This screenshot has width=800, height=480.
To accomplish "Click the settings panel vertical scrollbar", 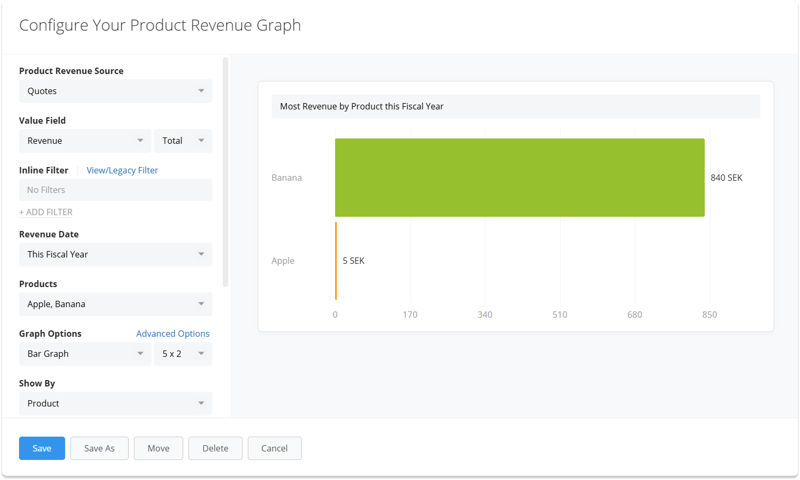I will 225,170.
